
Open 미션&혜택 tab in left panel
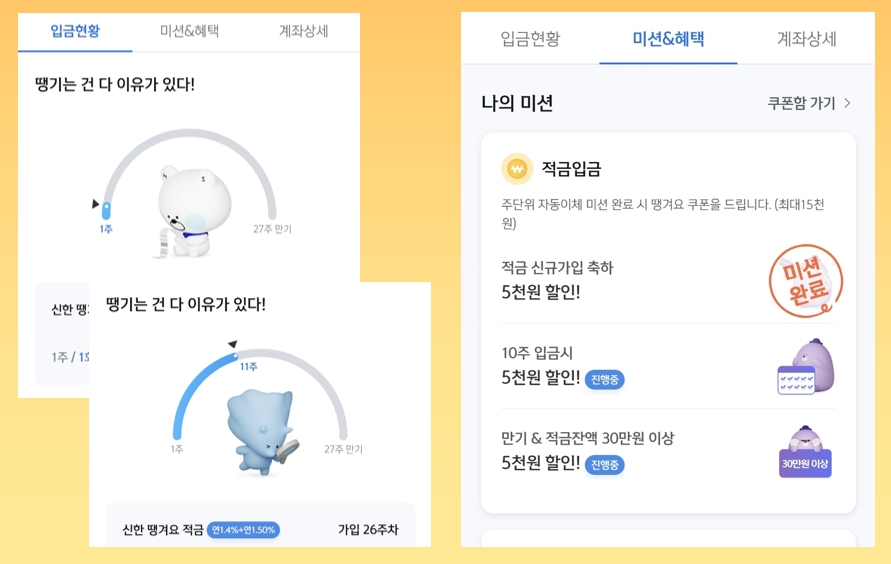190,31
